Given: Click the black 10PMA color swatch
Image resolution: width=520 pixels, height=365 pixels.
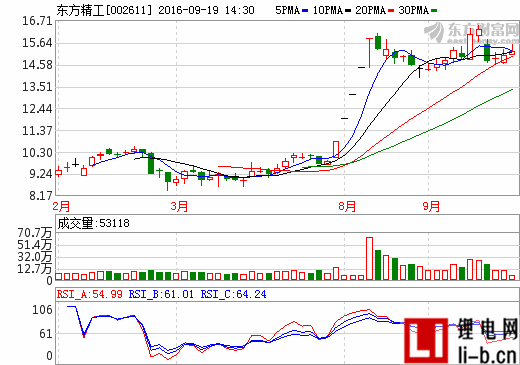Looking at the screenshot, I should coord(348,11).
